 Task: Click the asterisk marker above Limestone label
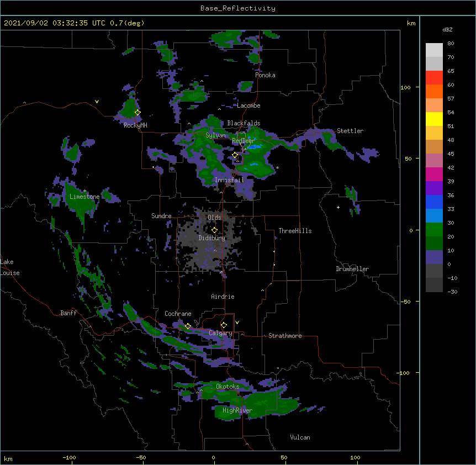pyautogui.click(x=84, y=191)
